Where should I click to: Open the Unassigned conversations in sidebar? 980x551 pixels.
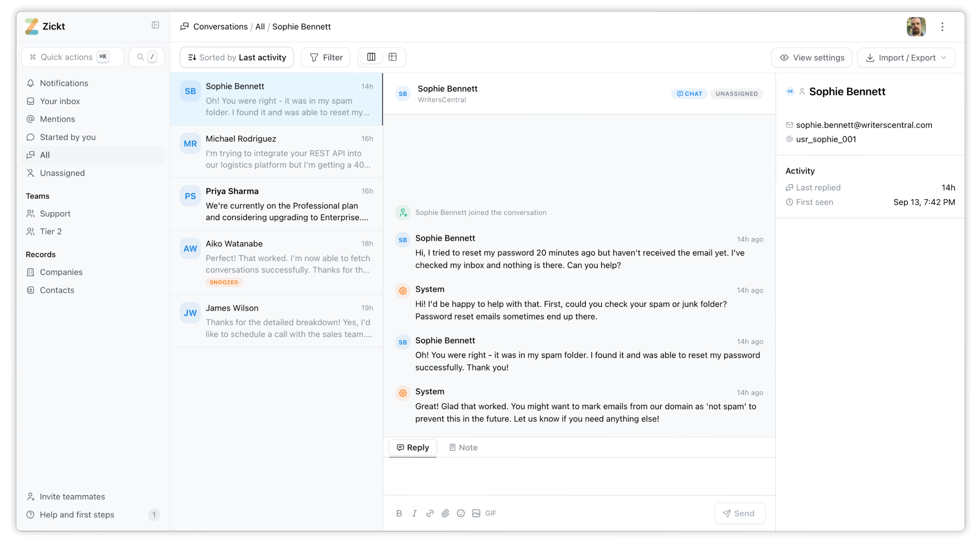click(x=62, y=173)
